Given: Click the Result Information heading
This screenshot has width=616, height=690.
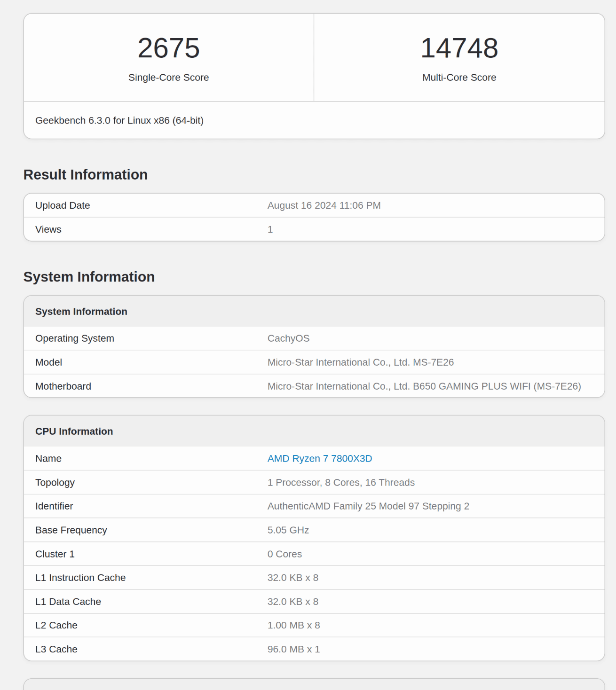Looking at the screenshot, I should pyautogui.click(x=86, y=174).
